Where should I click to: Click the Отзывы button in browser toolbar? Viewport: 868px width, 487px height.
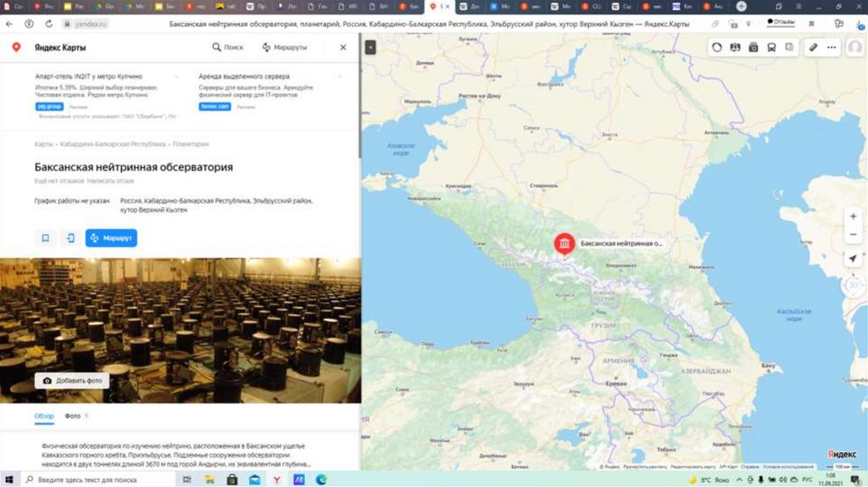(781, 22)
